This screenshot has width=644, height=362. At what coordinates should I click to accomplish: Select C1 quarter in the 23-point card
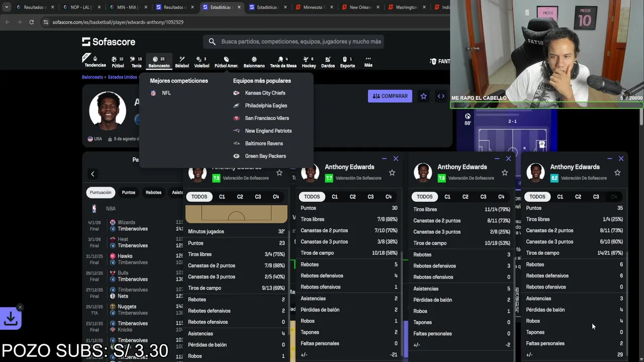point(222,197)
